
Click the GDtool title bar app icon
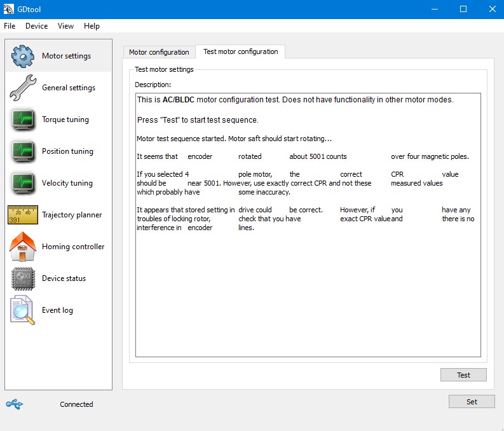pyautogui.click(x=9, y=9)
